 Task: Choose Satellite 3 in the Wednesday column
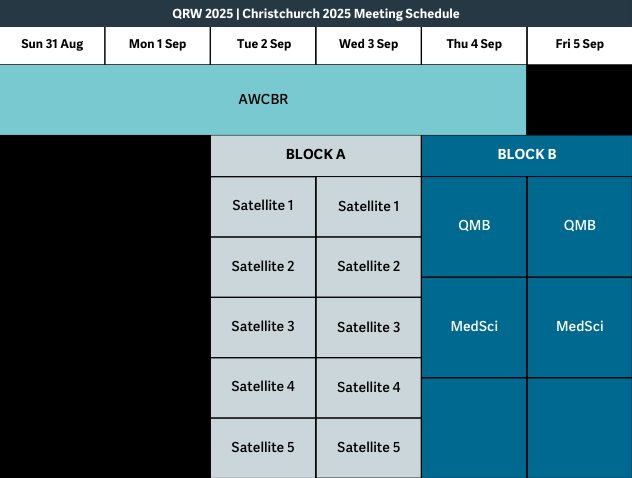[368, 327]
